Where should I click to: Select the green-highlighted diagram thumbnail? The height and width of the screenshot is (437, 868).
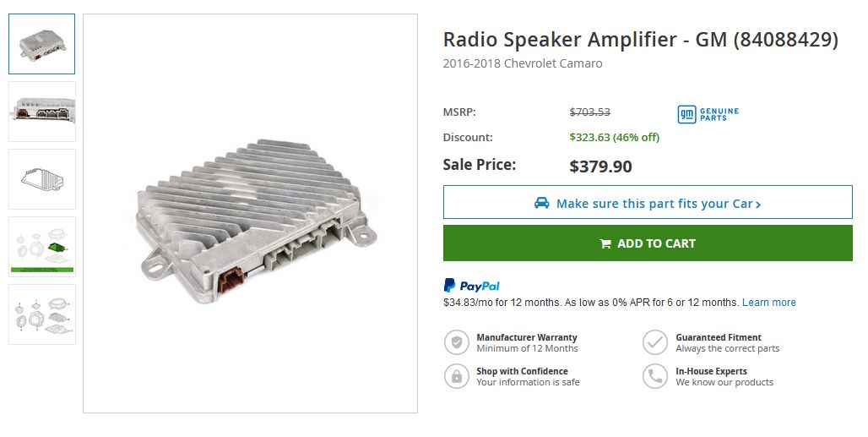42,247
